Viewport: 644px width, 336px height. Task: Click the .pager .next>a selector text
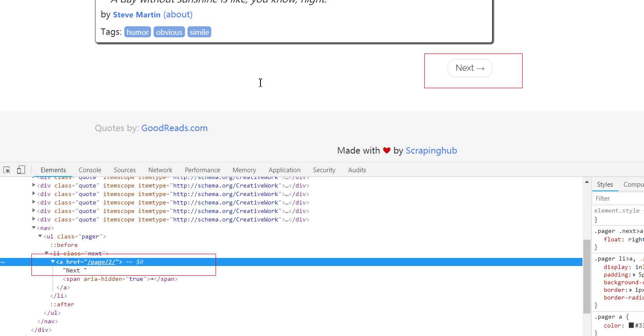point(619,231)
